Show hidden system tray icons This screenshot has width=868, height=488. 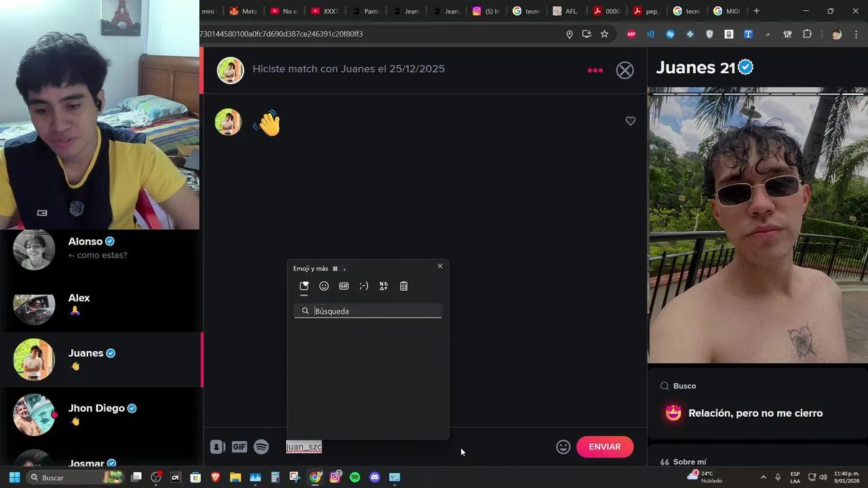tap(763, 477)
